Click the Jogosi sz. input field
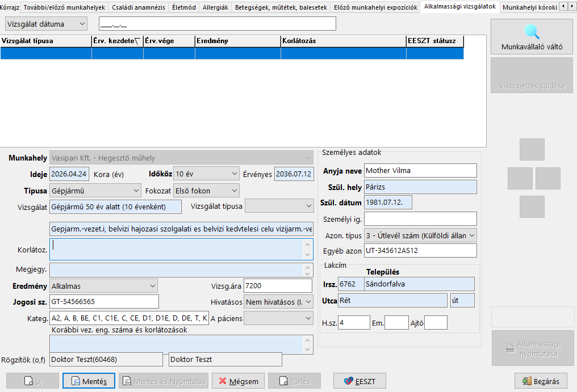577x392 pixels. (104, 302)
